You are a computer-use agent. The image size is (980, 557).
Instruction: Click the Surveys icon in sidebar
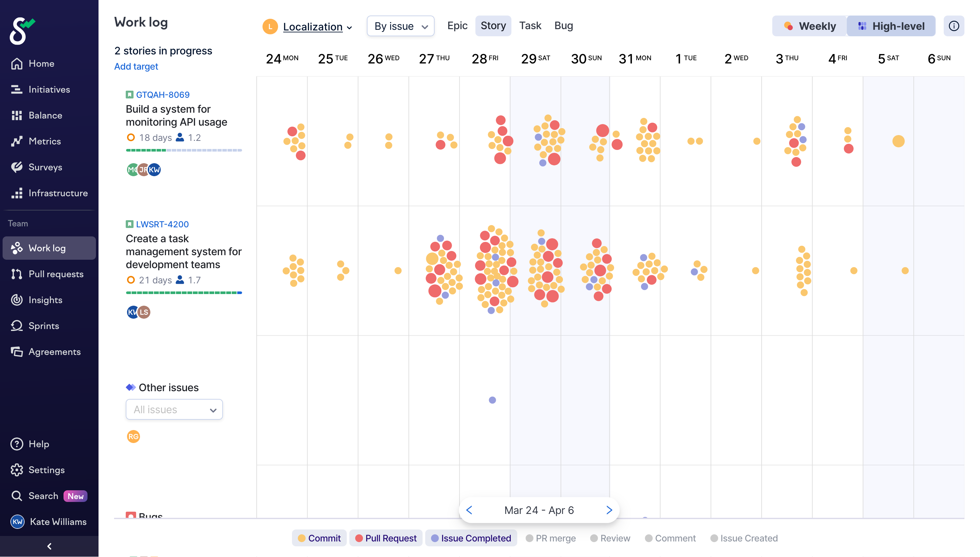pos(17,167)
